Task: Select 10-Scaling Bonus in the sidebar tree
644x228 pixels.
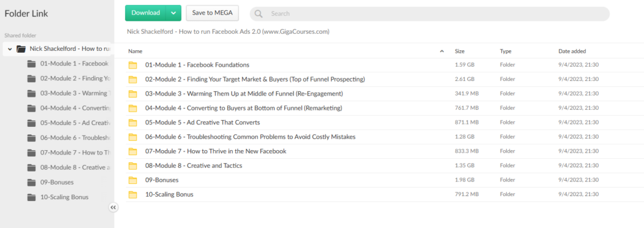Action: pos(65,197)
